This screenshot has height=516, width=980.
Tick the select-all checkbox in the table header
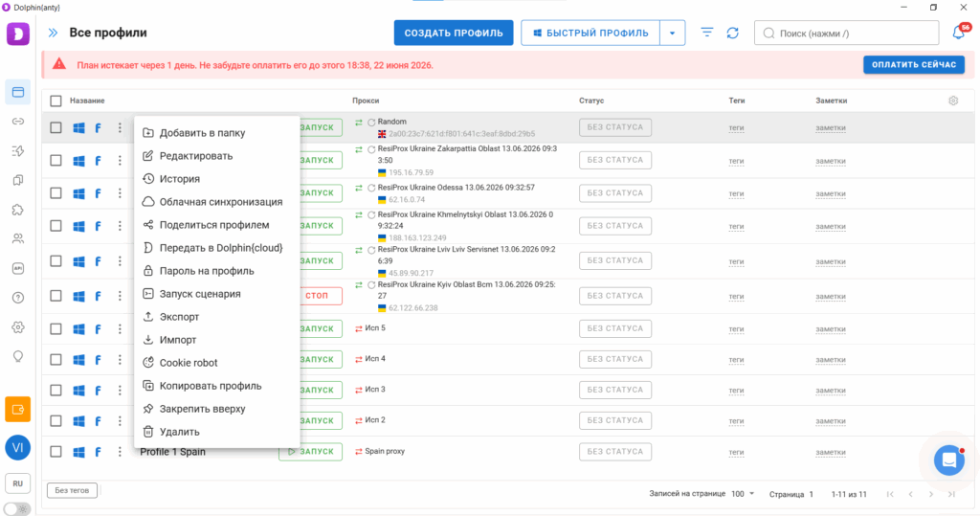tap(56, 101)
